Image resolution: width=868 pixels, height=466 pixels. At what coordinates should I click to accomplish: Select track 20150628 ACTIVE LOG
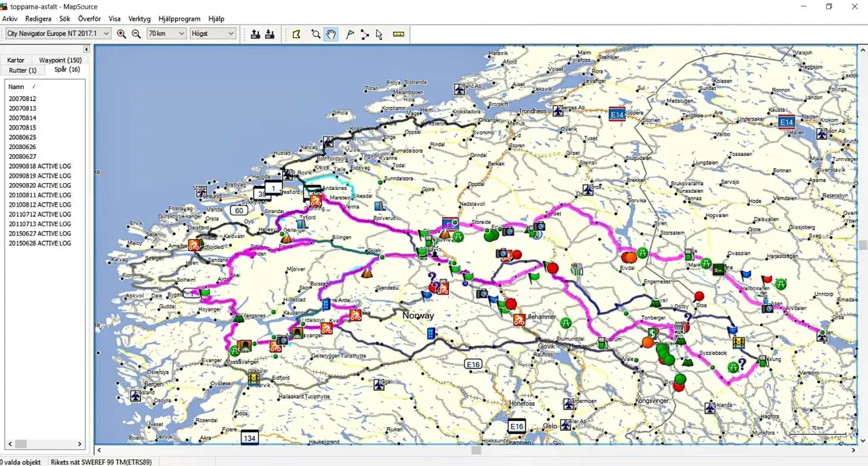[40, 244]
